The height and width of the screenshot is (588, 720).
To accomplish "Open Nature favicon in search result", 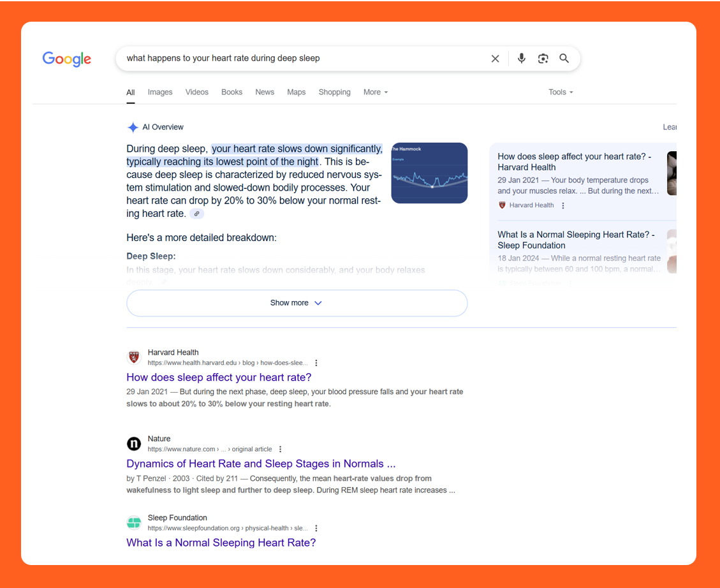I will pos(134,443).
